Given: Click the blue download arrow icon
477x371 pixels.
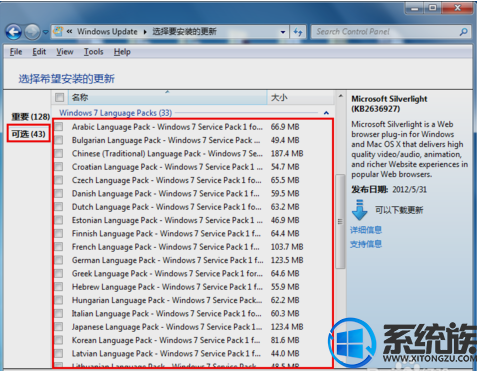Looking at the screenshot, I should click(359, 210).
